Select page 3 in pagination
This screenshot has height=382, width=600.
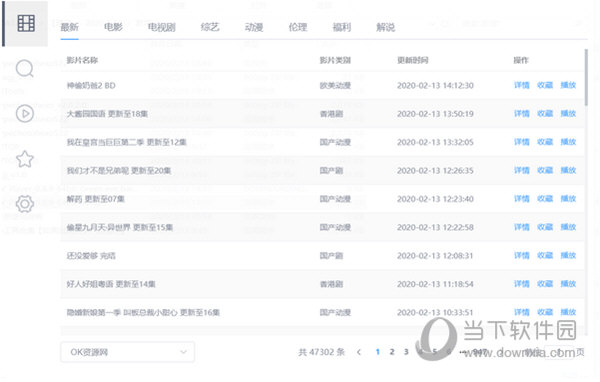(406, 352)
